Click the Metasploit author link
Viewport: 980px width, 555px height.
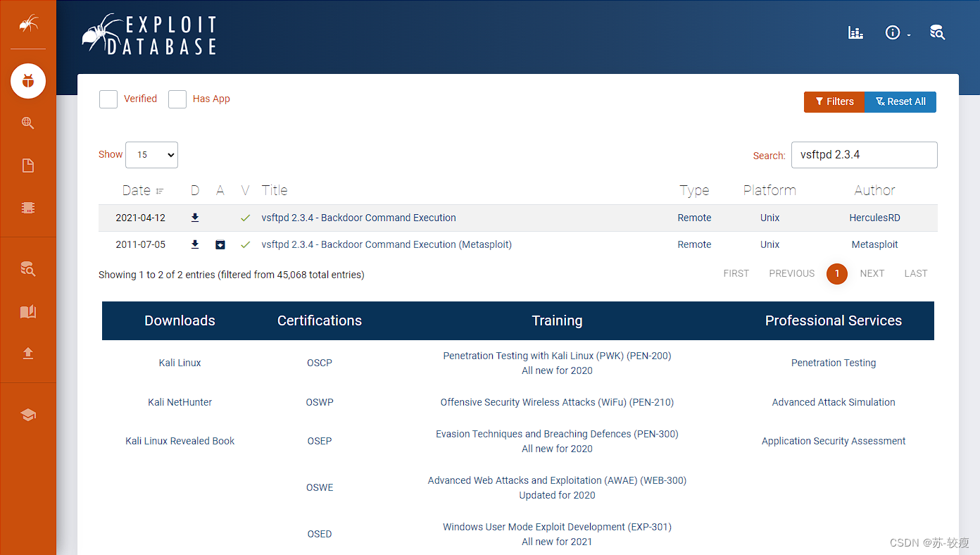pos(874,244)
